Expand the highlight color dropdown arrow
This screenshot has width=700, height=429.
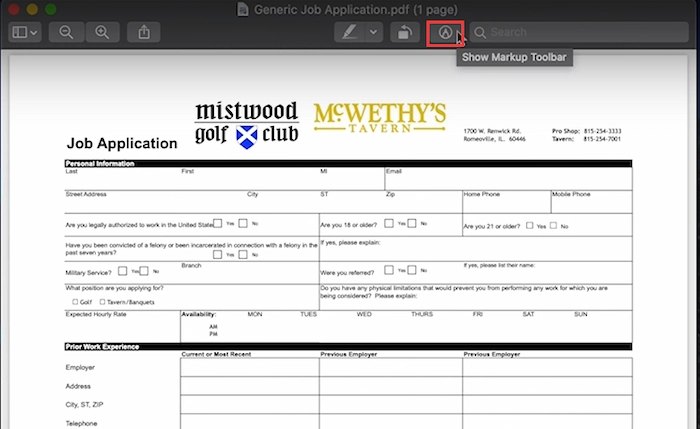pos(374,32)
